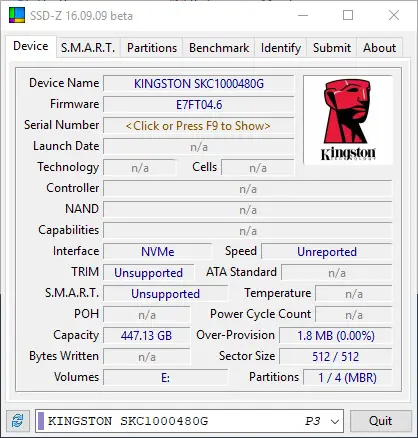Viewport: 418px width, 438px height.
Task: Click the Controller n/a field
Action: (x=248, y=189)
